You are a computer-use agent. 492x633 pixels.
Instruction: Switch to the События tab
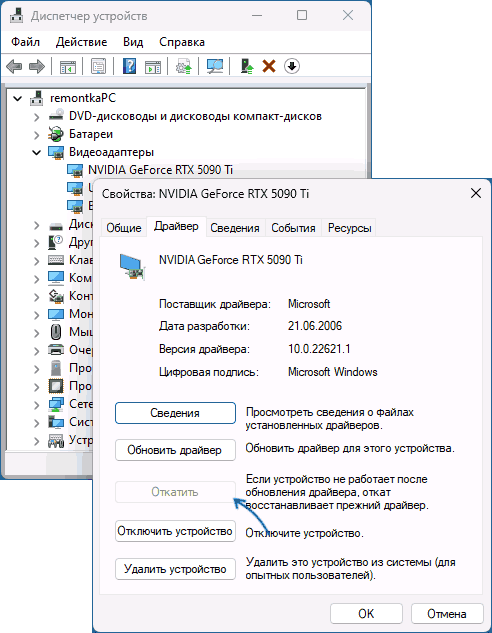point(293,228)
